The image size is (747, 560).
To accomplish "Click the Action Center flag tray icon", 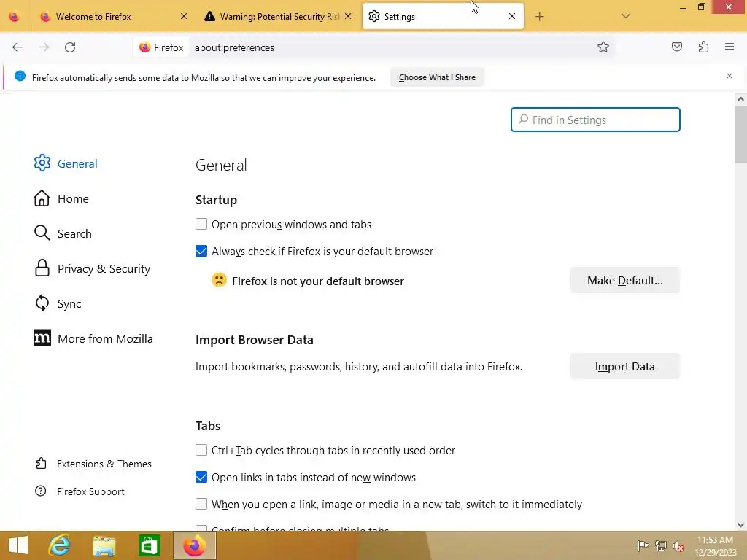I will (643, 545).
